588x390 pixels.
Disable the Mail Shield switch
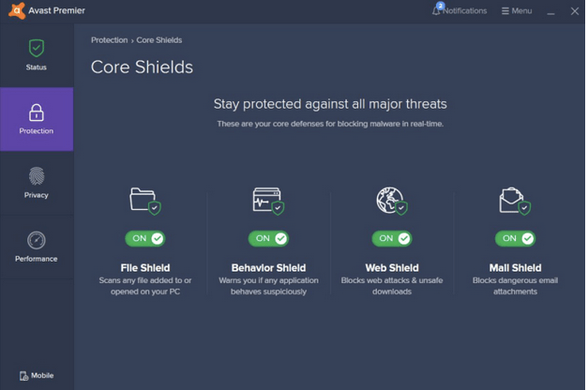[515, 238]
